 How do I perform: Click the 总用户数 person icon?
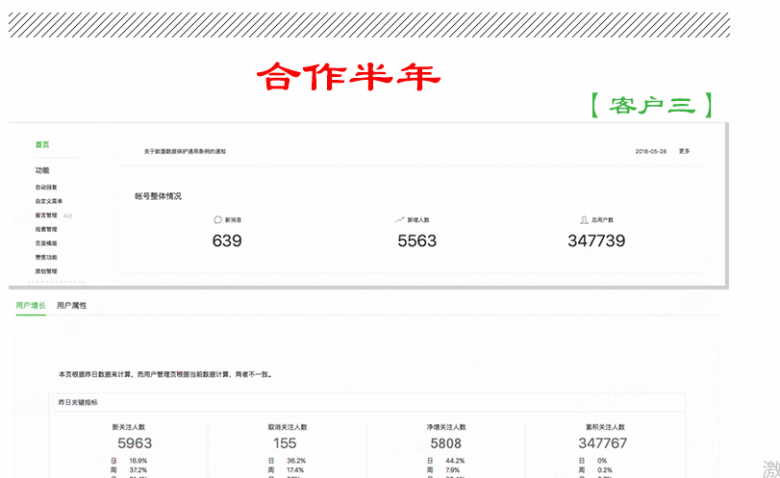(x=584, y=219)
